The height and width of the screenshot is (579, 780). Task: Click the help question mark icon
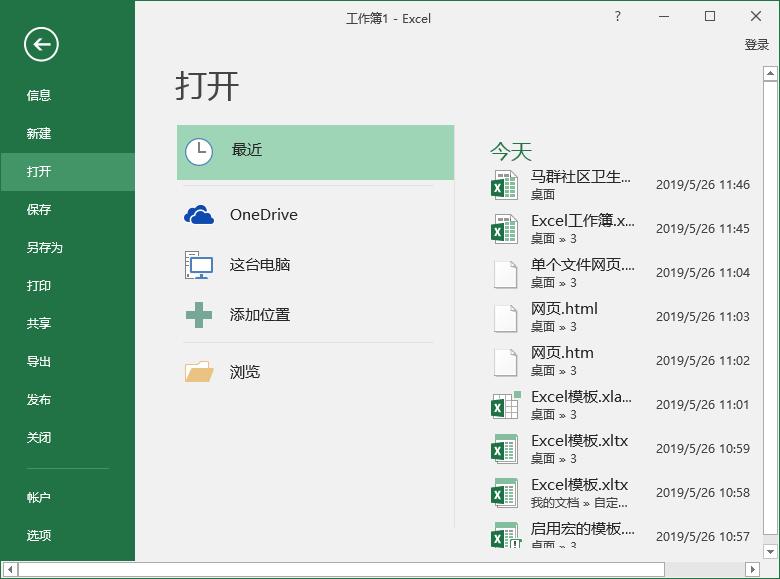(x=617, y=16)
